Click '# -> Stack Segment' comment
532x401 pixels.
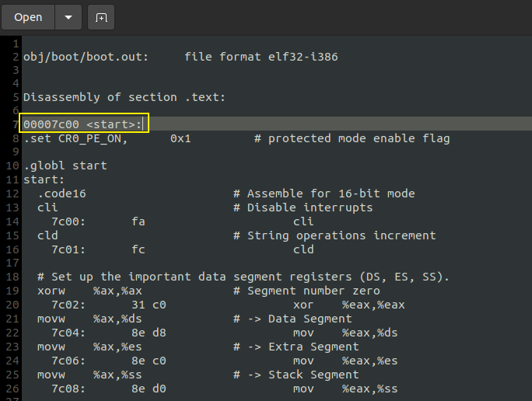(x=296, y=375)
